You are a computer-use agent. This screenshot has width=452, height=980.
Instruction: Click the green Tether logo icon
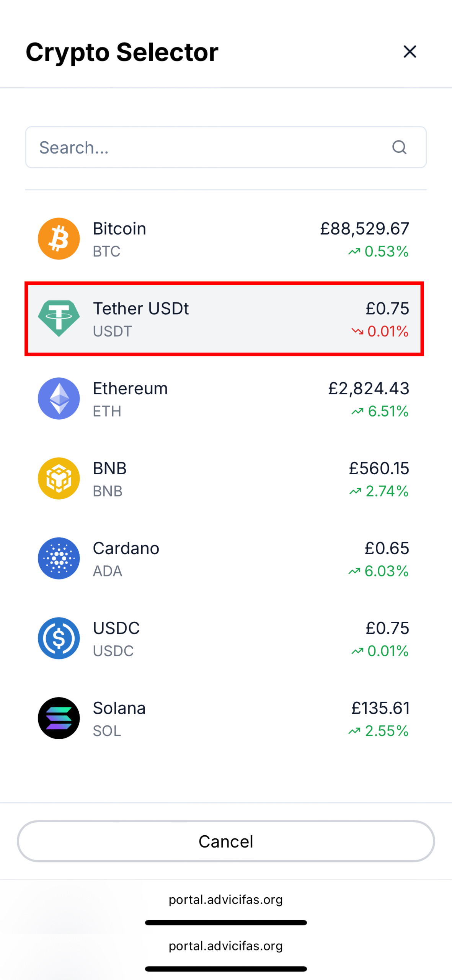pos(59,318)
